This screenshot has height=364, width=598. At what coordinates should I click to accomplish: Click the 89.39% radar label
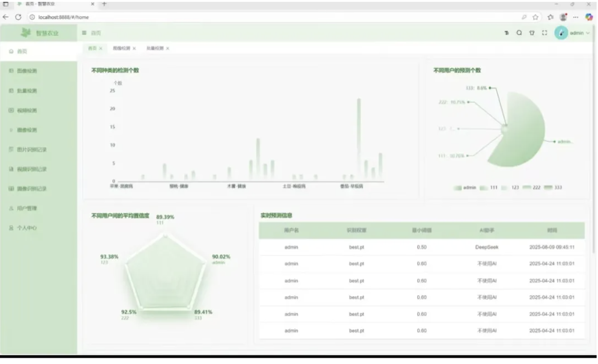coord(165,217)
